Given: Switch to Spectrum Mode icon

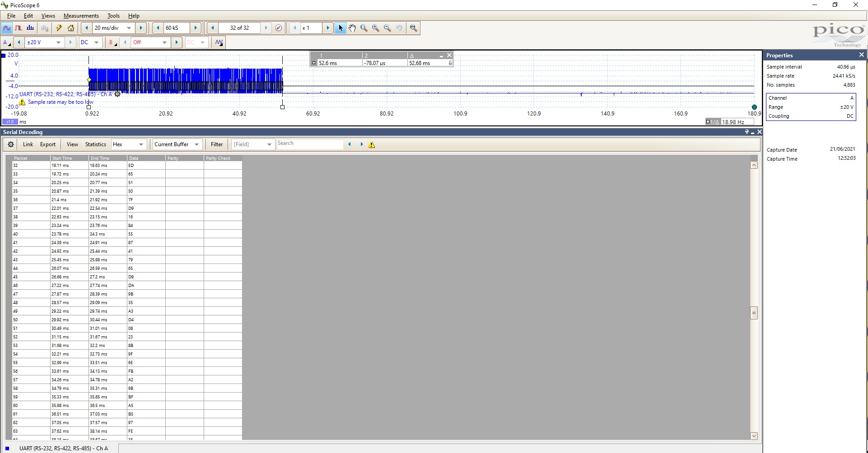Looking at the screenshot, I should pyautogui.click(x=30, y=28).
